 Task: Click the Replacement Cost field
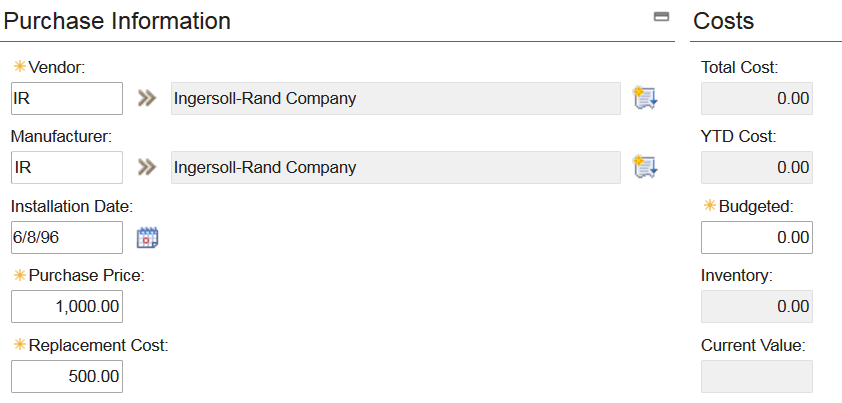pyautogui.click(x=66, y=376)
